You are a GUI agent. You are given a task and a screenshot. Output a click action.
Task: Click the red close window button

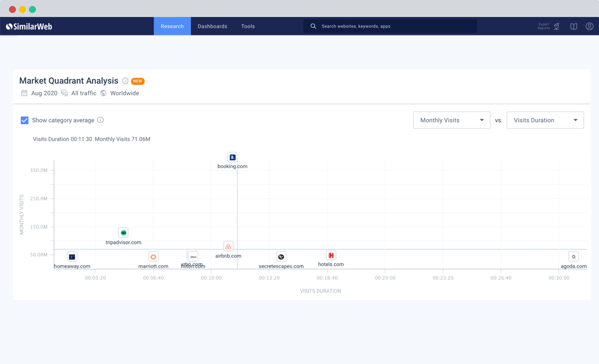click(12, 9)
